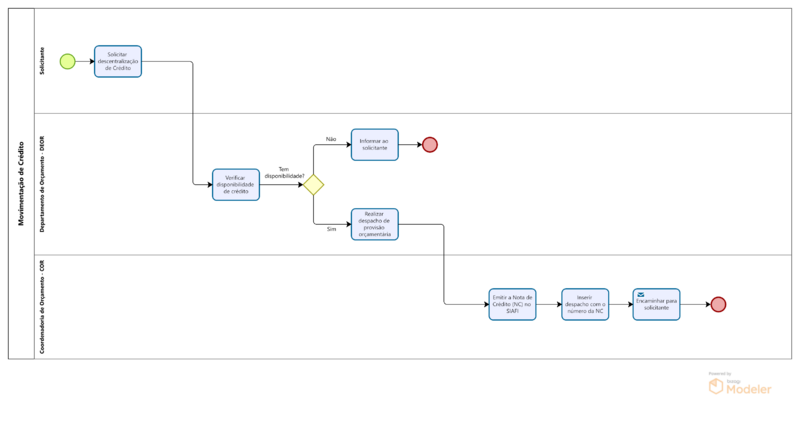Click the 'Movimentação de Crédito' pool title
Viewport: 800px width, 435px height.
[21, 184]
